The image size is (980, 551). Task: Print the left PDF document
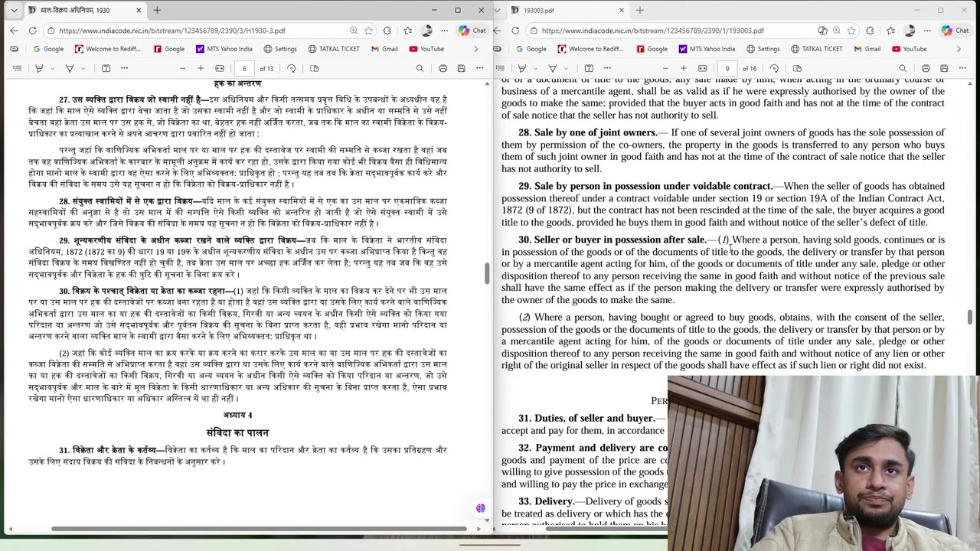click(443, 68)
